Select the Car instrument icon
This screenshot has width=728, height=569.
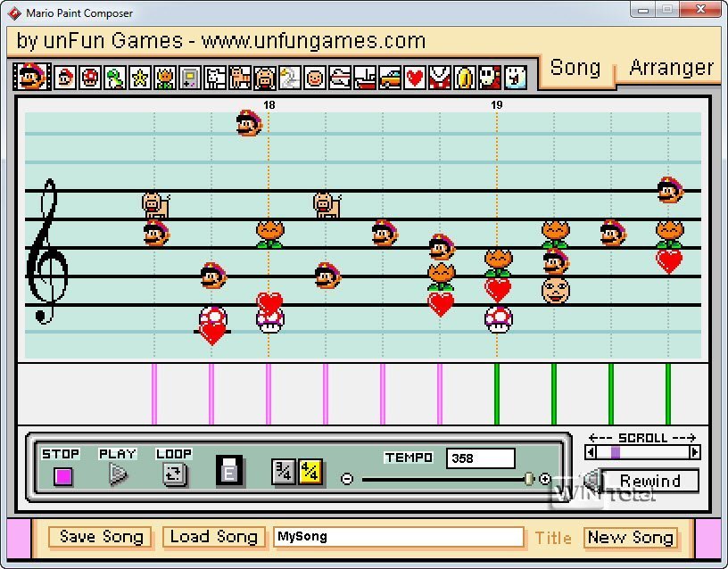[390, 78]
